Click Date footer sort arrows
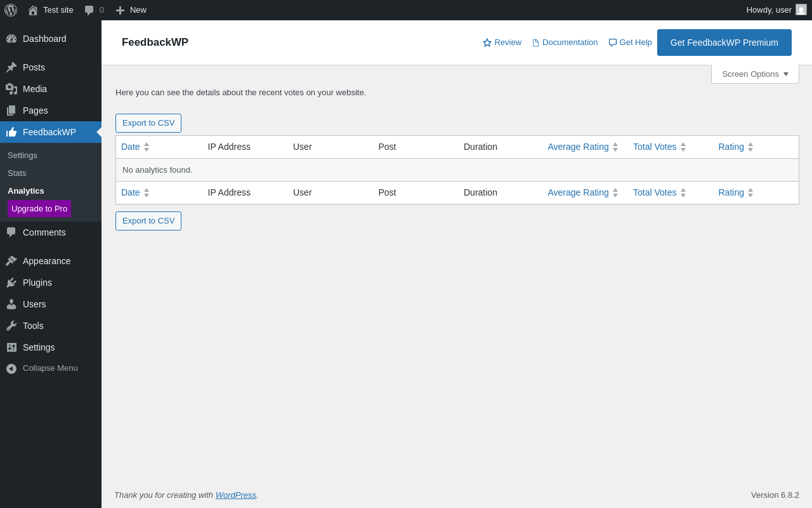 pos(147,192)
